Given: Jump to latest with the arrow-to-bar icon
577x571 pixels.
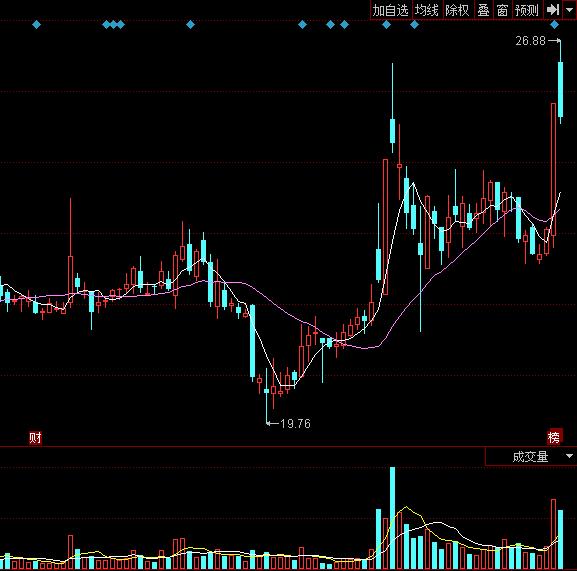Looking at the screenshot, I should pyautogui.click(x=553, y=10).
